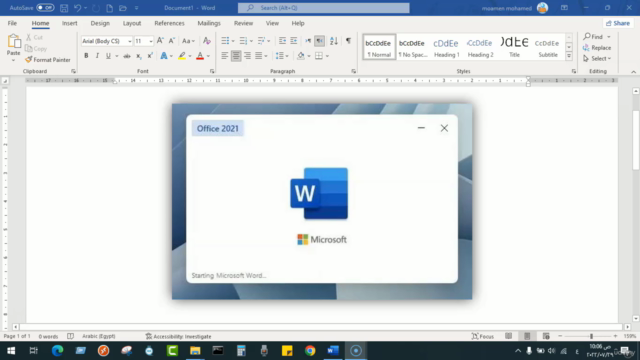Image resolution: width=640 pixels, height=360 pixels.
Task: Switch to Web Layout view
Action: [546, 336]
